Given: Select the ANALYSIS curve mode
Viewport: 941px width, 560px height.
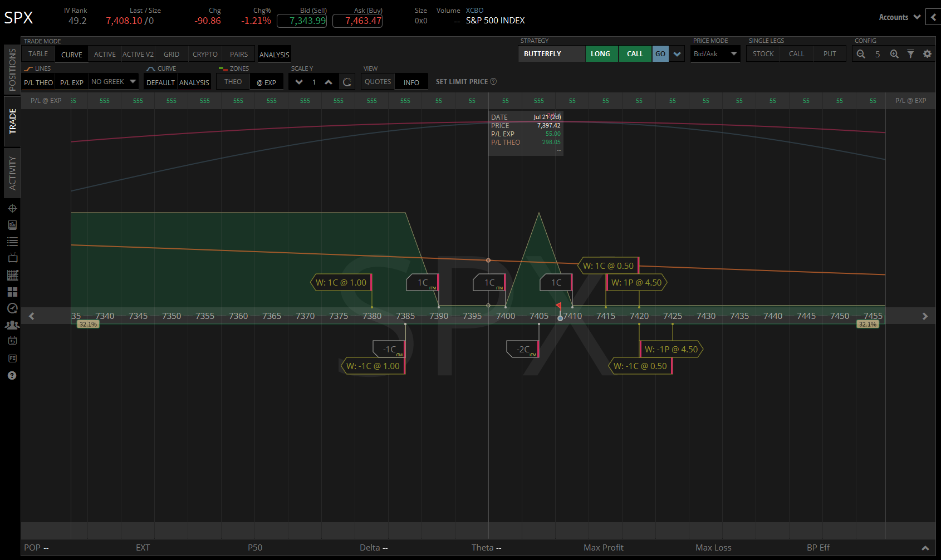Looking at the screenshot, I should coord(194,82).
